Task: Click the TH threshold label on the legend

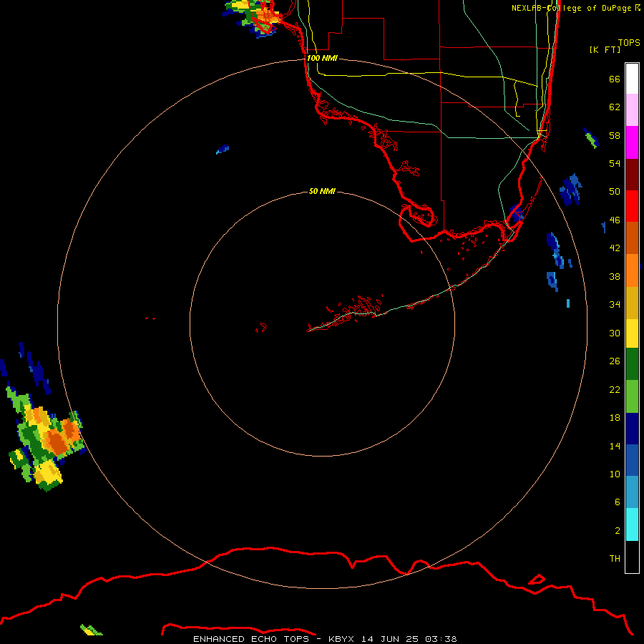Action: click(x=615, y=558)
